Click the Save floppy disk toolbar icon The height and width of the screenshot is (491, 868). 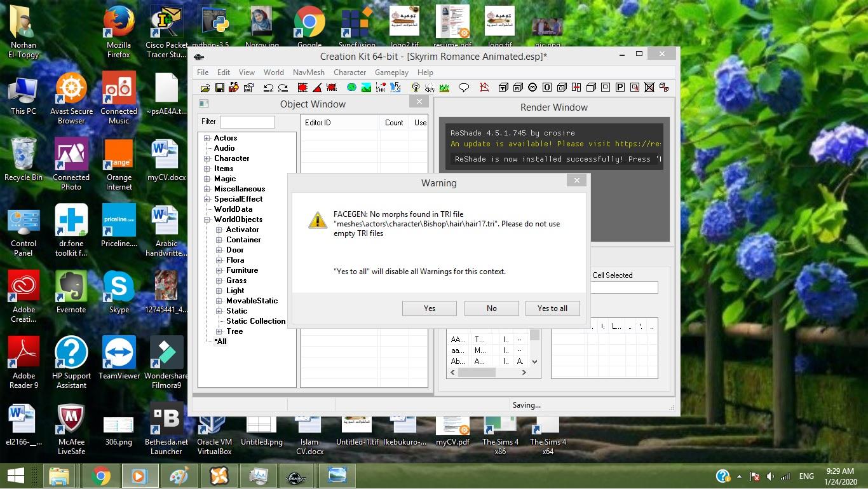click(x=219, y=88)
